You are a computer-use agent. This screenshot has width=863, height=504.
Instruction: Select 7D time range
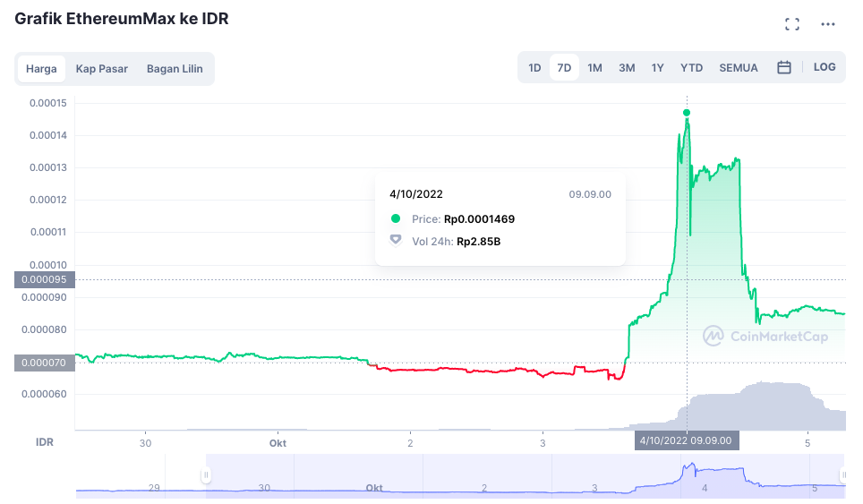click(x=564, y=68)
